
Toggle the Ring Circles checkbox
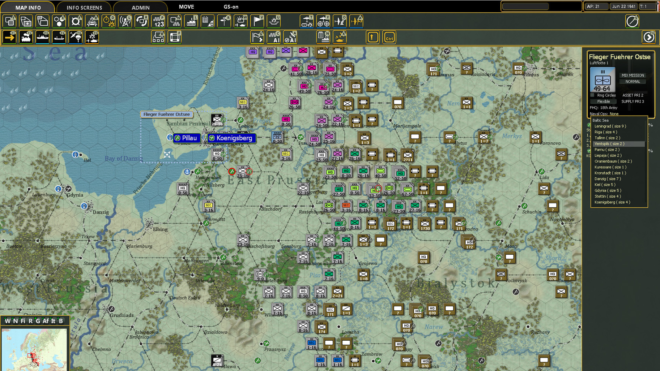coord(593,96)
